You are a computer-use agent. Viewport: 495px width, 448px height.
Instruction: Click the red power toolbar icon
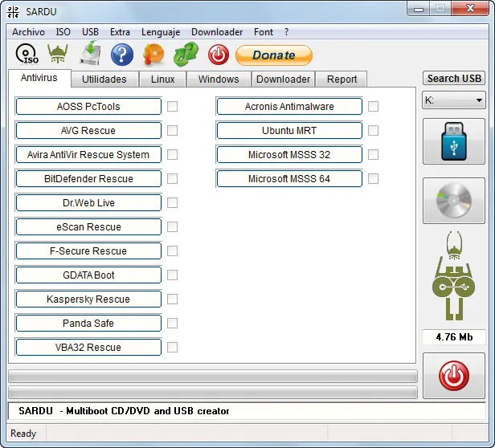218,55
